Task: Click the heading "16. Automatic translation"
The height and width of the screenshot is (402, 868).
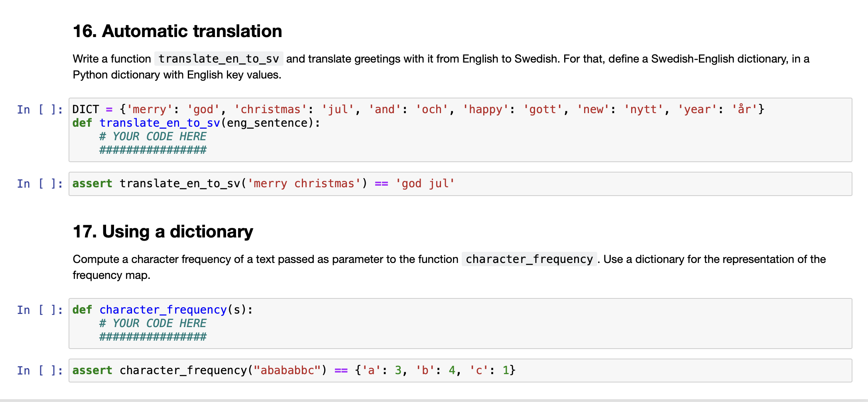Action: pyautogui.click(x=177, y=31)
